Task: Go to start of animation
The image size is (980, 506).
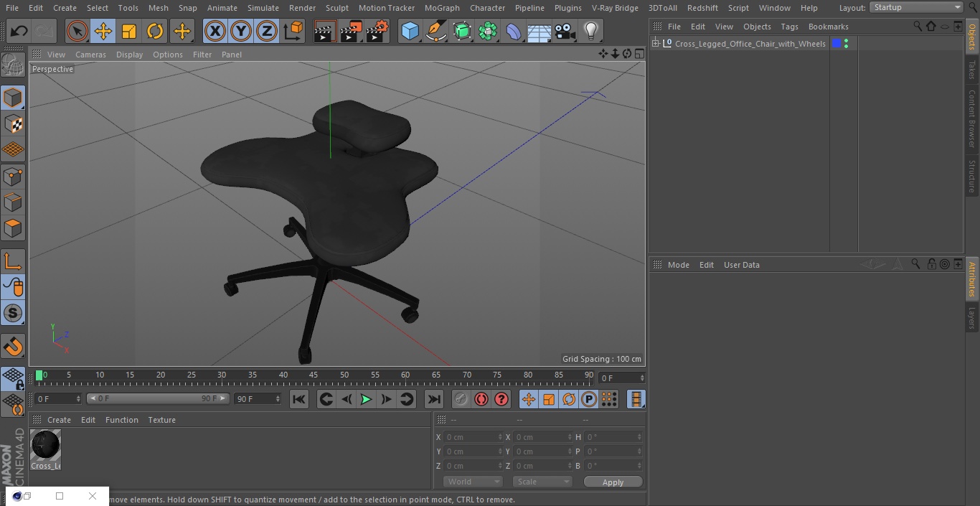Action: pyautogui.click(x=299, y=399)
